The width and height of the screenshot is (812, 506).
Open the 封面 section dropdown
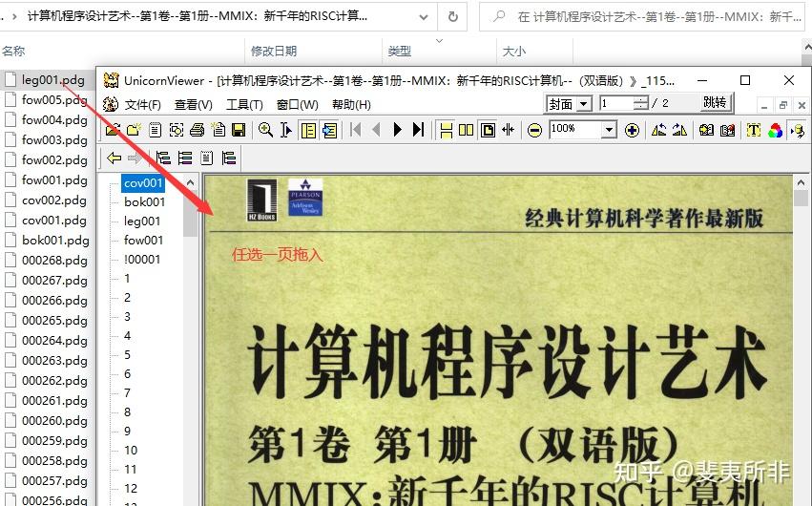584,104
